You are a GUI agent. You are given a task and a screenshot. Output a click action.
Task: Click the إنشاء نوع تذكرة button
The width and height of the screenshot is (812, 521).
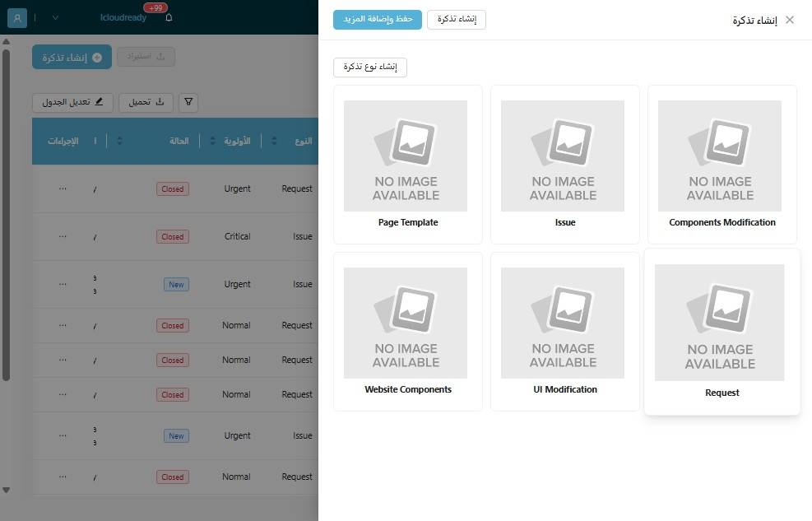[x=370, y=67]
